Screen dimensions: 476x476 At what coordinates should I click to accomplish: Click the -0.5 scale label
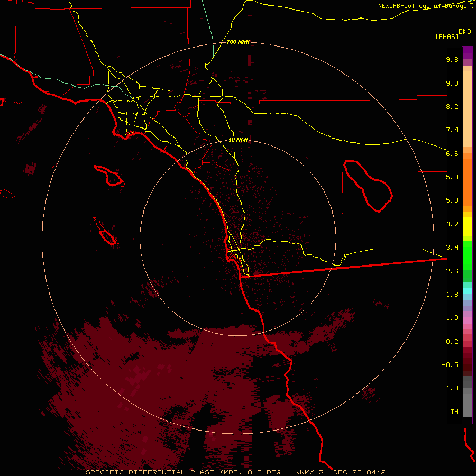450,365
